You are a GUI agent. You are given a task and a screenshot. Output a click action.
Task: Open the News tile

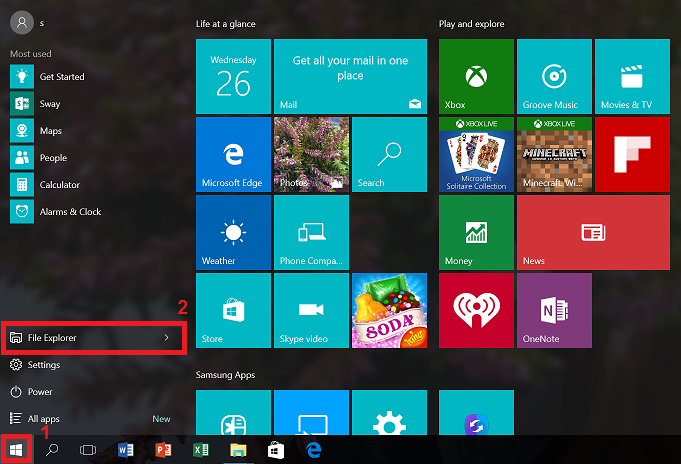pos(593,232)
